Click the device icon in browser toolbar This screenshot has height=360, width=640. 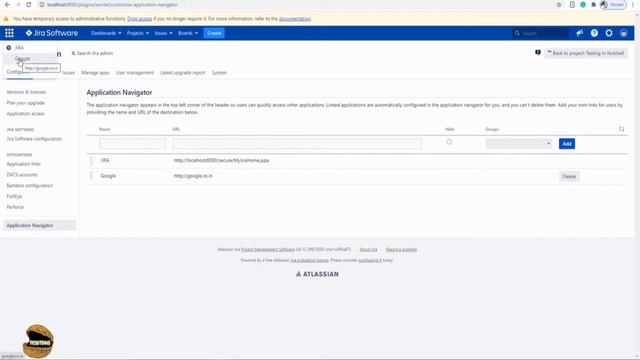tap(572, 4)
